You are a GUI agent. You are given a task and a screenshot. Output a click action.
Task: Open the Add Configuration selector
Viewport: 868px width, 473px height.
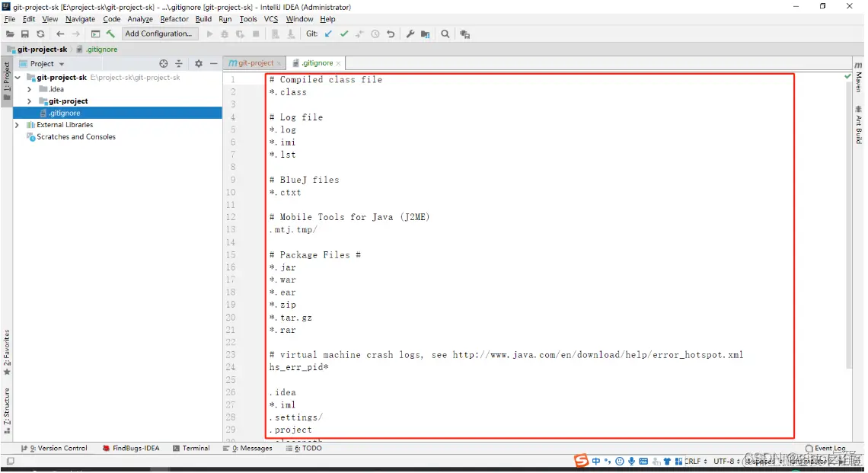tap(158, 34)
